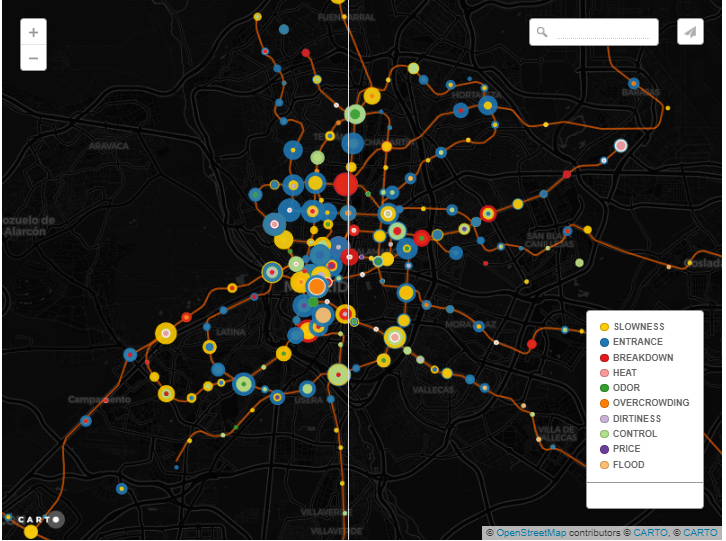Click the FLOOD legend label
Screen dimensions: 726x541
coord(629,465)
